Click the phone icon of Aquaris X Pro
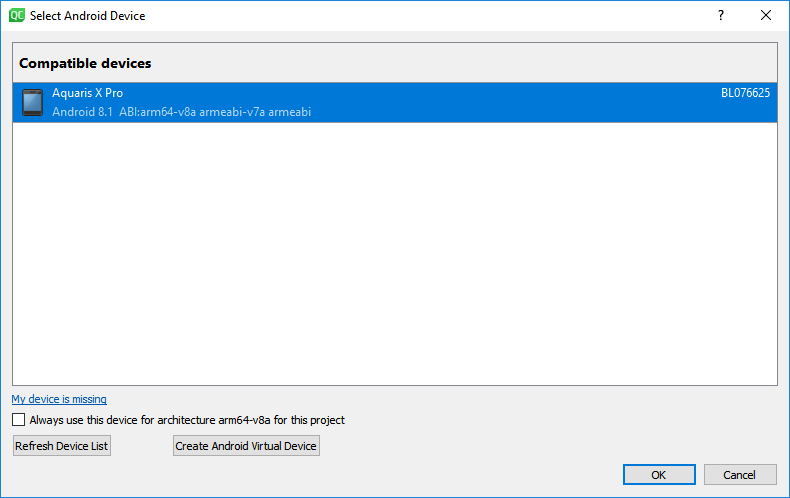This screenshot has height=498, width=790. [32, 102]
